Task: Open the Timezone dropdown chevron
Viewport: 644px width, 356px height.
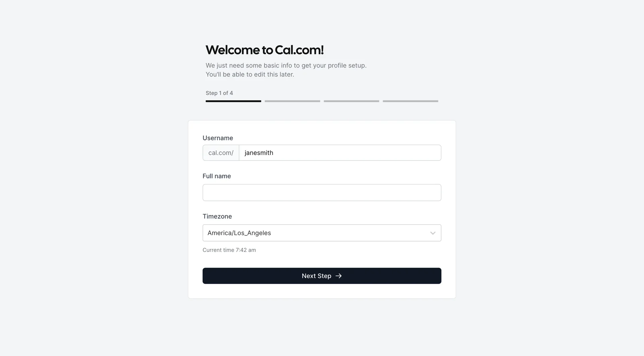Action: click(x=432, y=233)
